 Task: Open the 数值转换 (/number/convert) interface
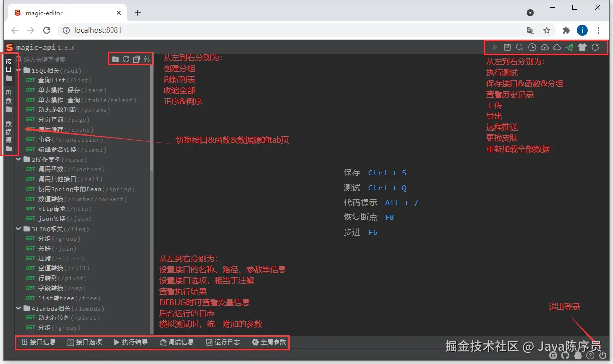click(x=76, y=199)
